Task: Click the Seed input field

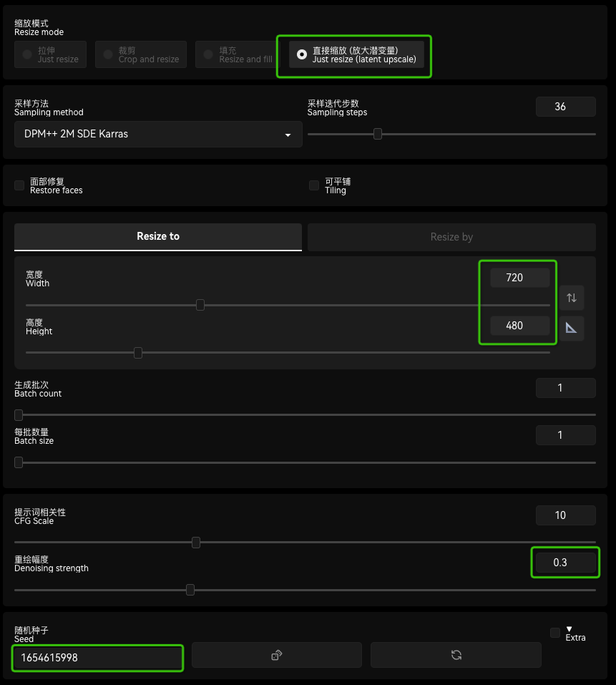Action: 97,658
